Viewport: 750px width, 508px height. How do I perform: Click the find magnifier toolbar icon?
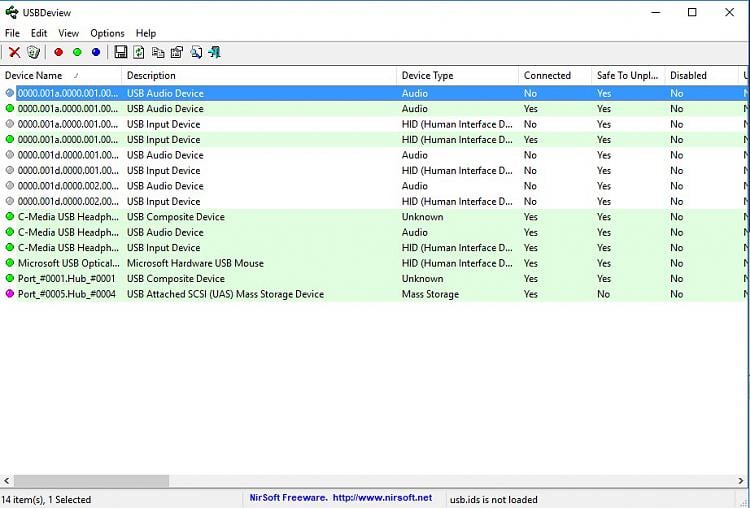tap(196, 52)
